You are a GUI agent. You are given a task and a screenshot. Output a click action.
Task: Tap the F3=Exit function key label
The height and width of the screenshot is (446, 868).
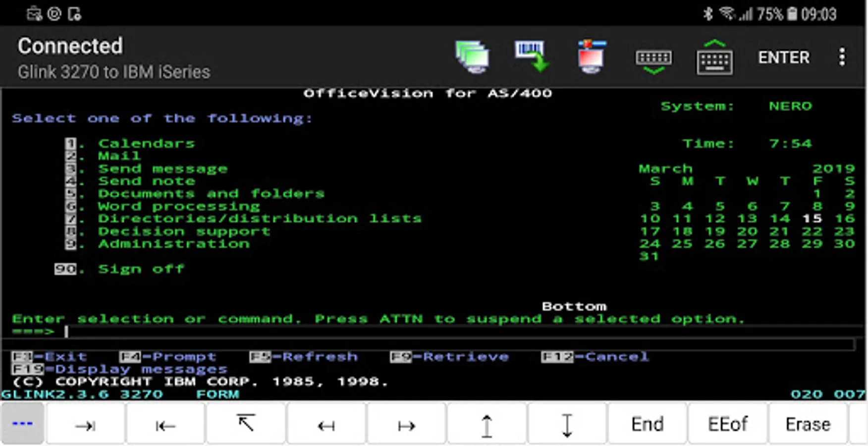pyautogui.click(x=50, y=357)
